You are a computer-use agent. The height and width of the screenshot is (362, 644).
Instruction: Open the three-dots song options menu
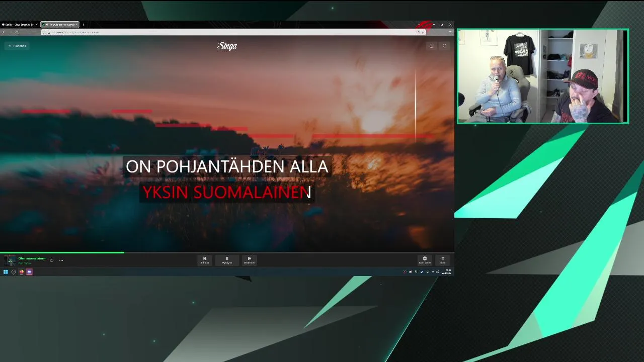pos(61,260)
